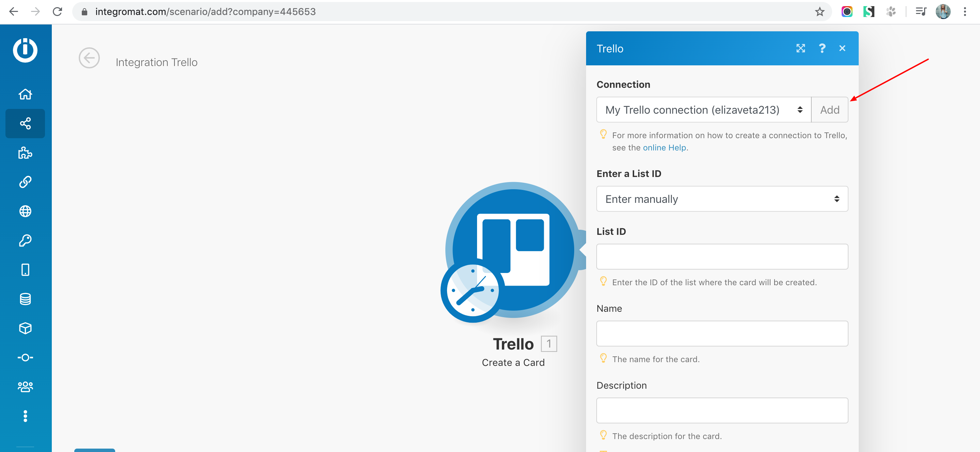
Task: Open the Scenarios share icon in sidebar
Action: point(25,124)
